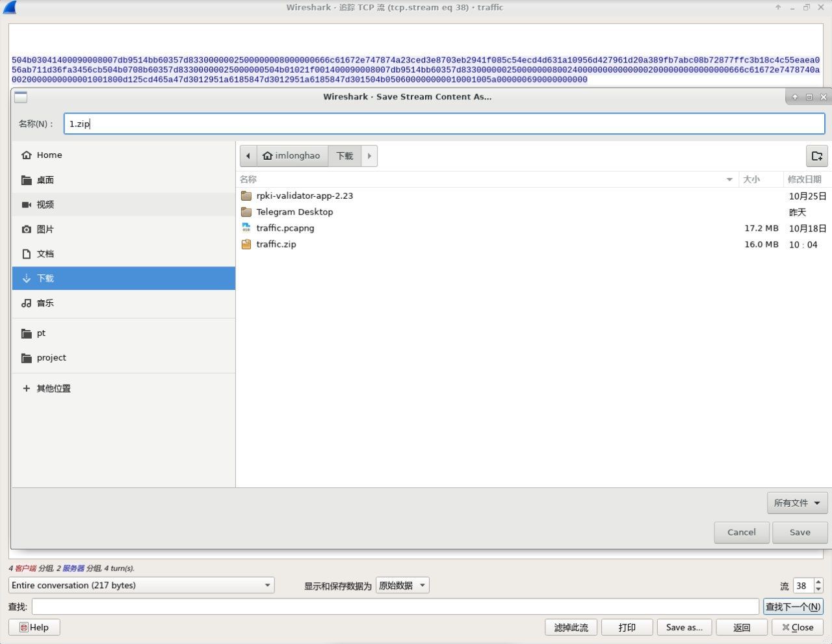Select the 视频 videos sidebar folder
This screenshot has height=644, width=832.
click(45, 205)
